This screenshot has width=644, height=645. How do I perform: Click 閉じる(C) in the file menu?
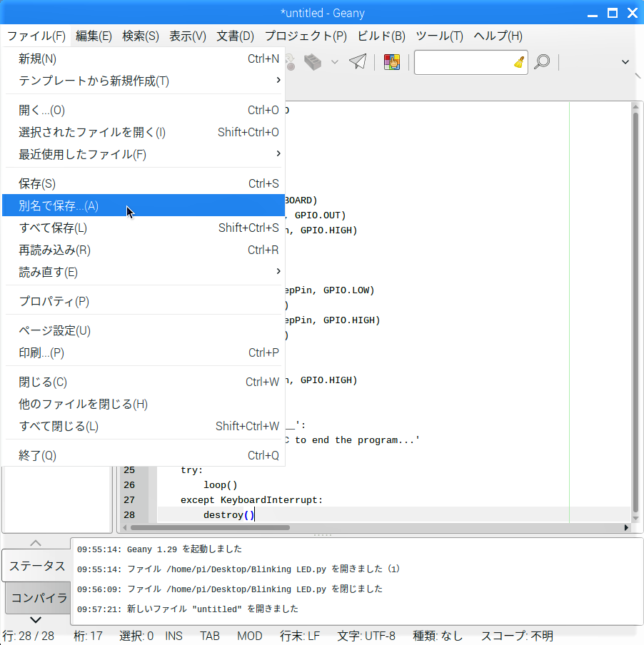coord(144,382)
